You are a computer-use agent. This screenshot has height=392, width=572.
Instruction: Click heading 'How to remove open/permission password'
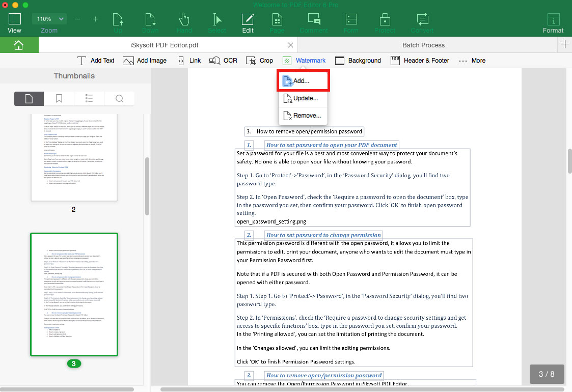(x=324, y=375)
